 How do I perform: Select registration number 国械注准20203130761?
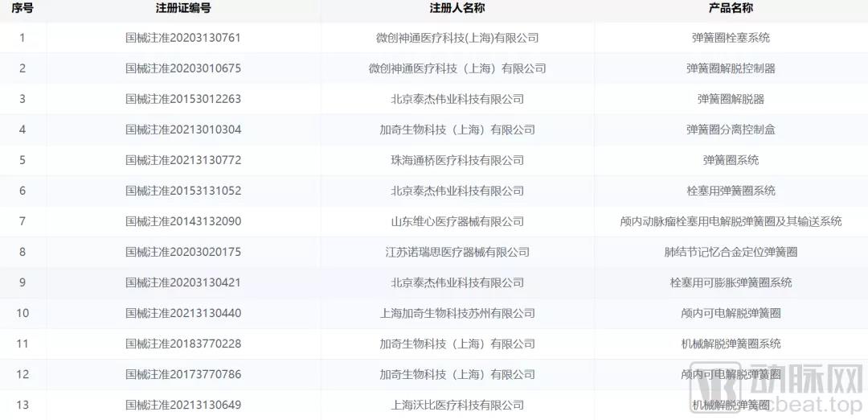183,38
